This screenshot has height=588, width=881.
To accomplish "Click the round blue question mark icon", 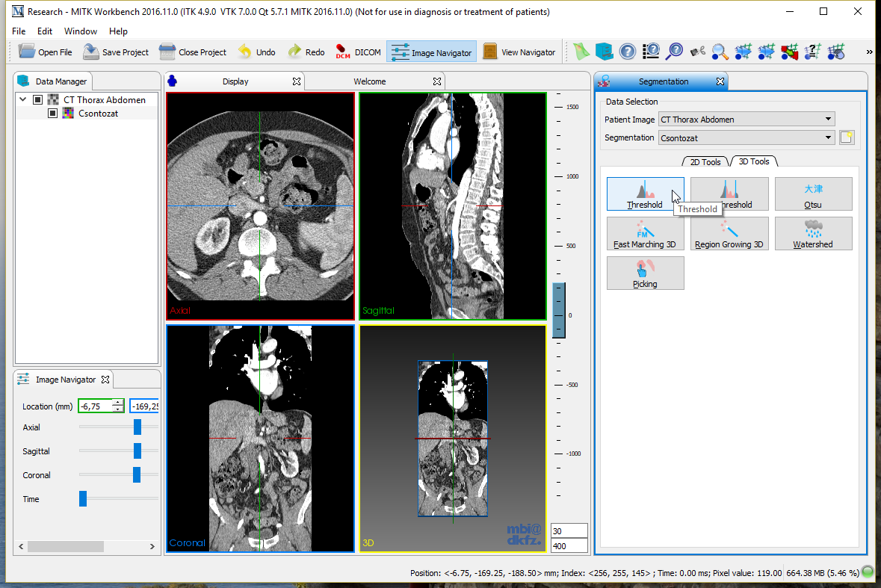I will point(628,52).
